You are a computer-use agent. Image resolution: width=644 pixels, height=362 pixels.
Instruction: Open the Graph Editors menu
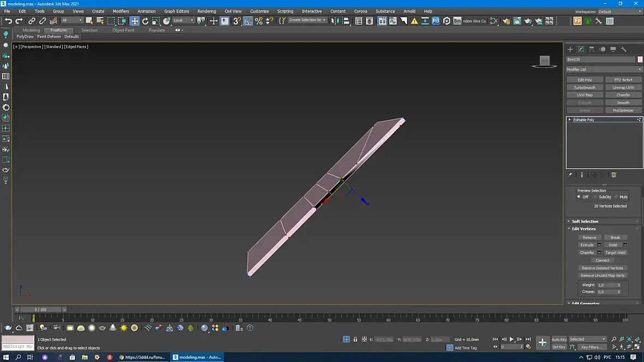176,11
